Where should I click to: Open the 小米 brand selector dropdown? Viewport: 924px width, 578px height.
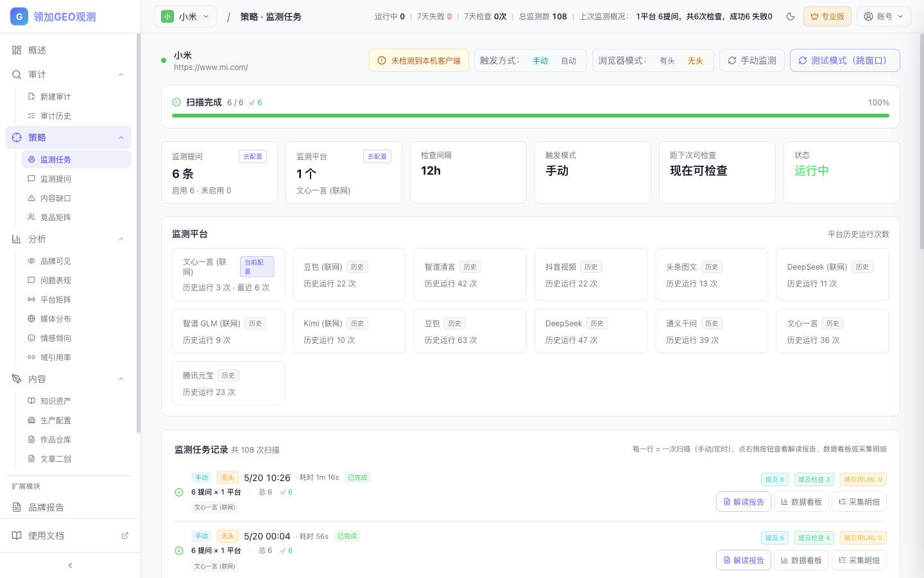[x=185, y=17]
